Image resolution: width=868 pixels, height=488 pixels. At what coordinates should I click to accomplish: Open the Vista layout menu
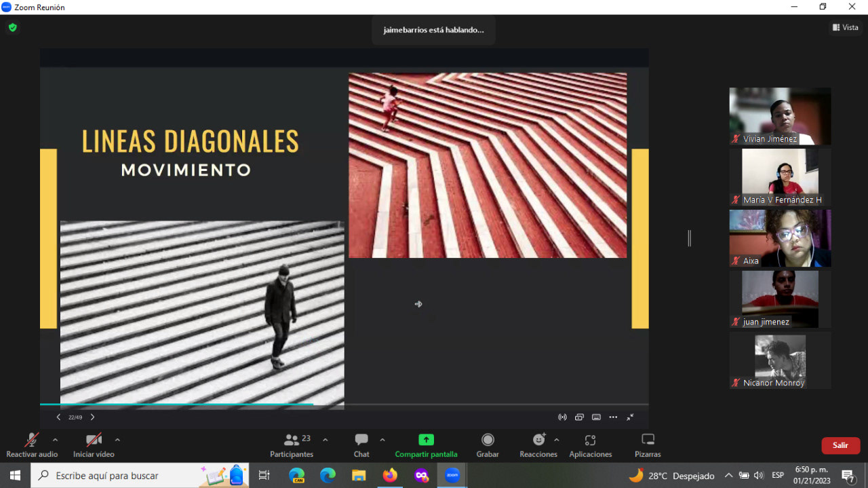click(x=846, y=27)
